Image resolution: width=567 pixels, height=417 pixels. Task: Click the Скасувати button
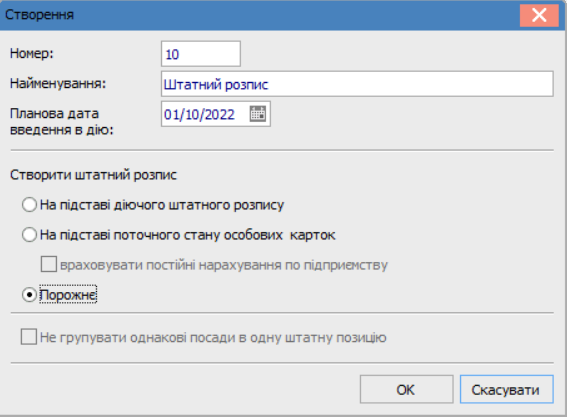pos(507,390)
